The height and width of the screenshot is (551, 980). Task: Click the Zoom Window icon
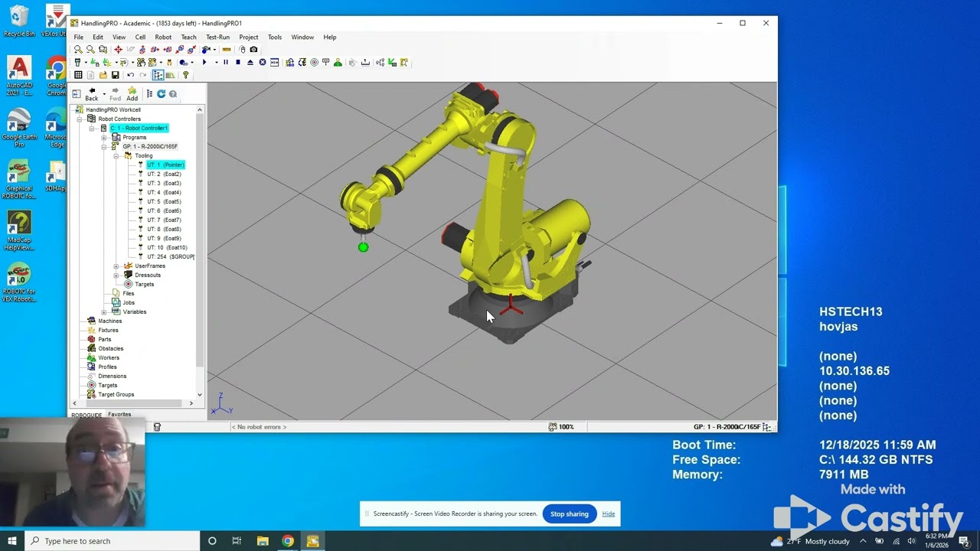[x=103, y=49]
